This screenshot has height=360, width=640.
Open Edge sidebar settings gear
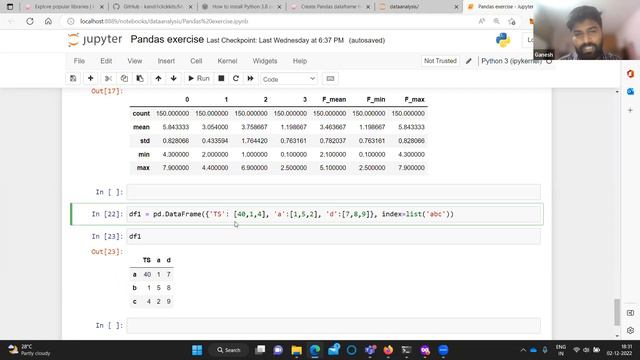tap(630, 330)
